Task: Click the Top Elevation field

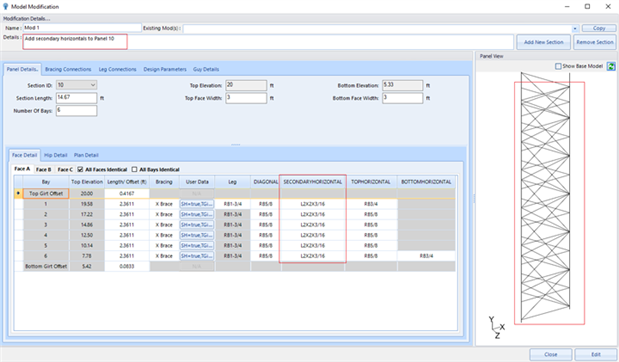Action: point(246,85)
